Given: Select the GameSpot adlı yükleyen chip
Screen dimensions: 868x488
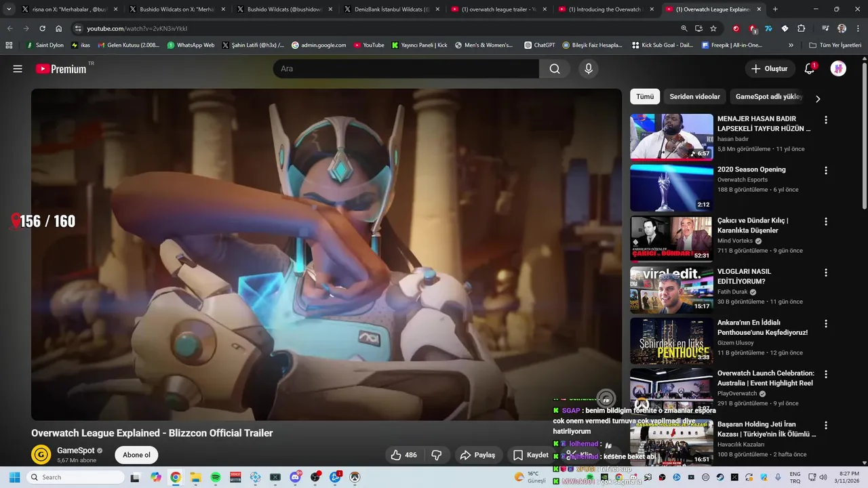Looking at the screenshot, I should pos(769,97).
